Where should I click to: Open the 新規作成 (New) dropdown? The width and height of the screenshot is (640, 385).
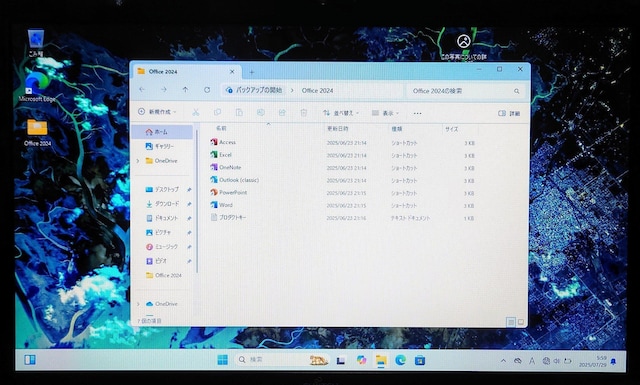[x=157, y=111]
